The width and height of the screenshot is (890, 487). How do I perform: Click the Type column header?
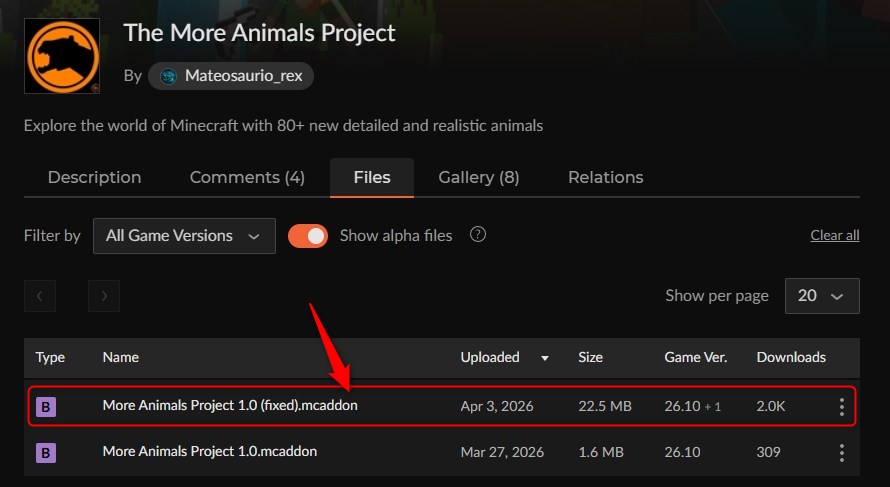[50, 357]
